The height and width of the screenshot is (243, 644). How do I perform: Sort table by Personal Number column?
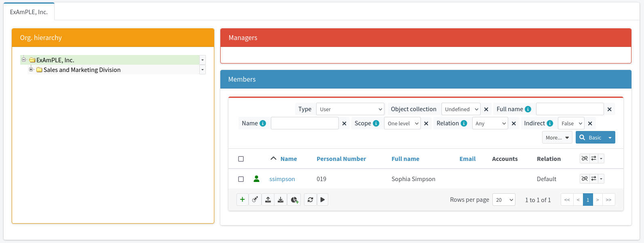[x=341, y=159]
